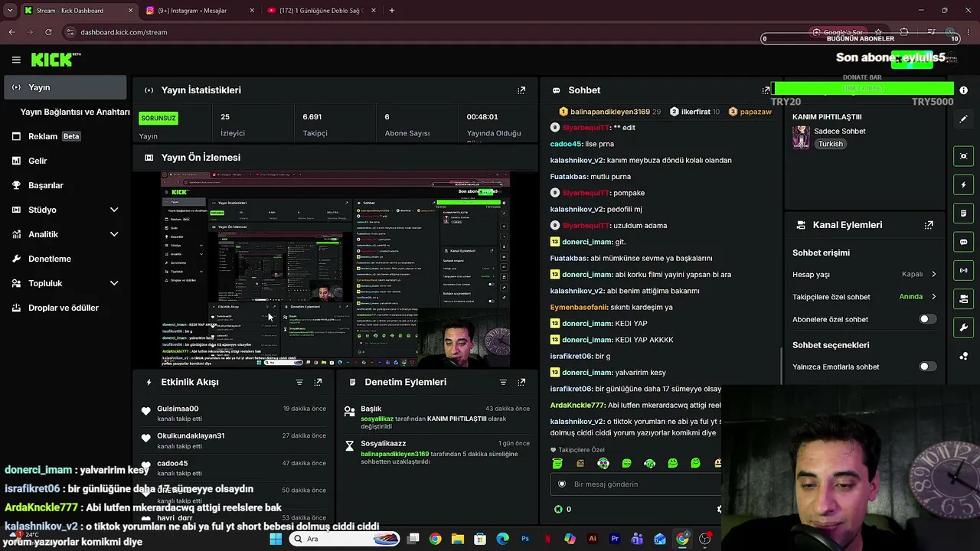The width and height of the screenshot is (980, 551).
Task: Open a new browser tab
Action: coord(392,11)
